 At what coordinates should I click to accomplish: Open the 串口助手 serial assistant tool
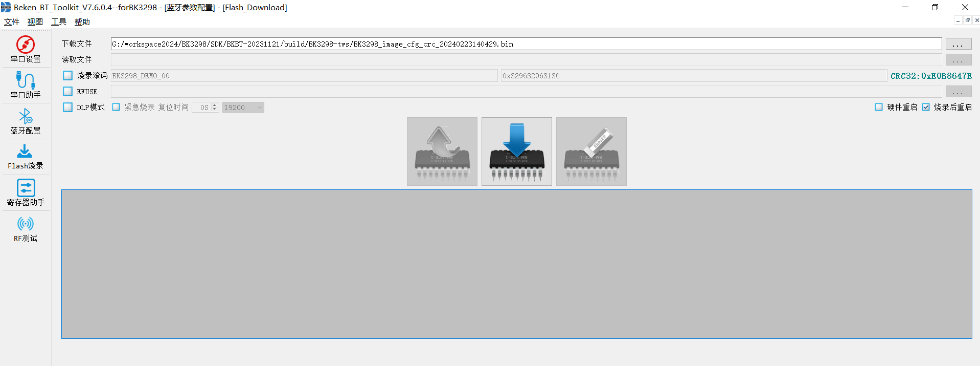pos(26,85)
